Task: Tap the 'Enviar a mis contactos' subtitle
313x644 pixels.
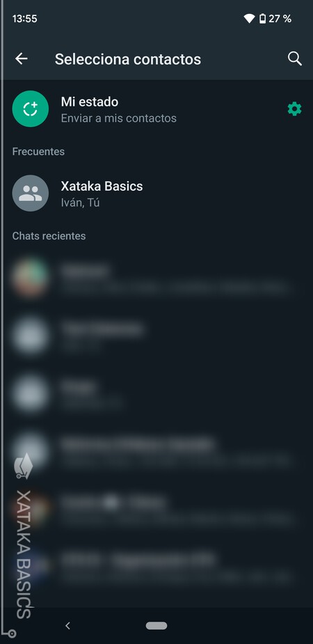Action: coord(118,118)
